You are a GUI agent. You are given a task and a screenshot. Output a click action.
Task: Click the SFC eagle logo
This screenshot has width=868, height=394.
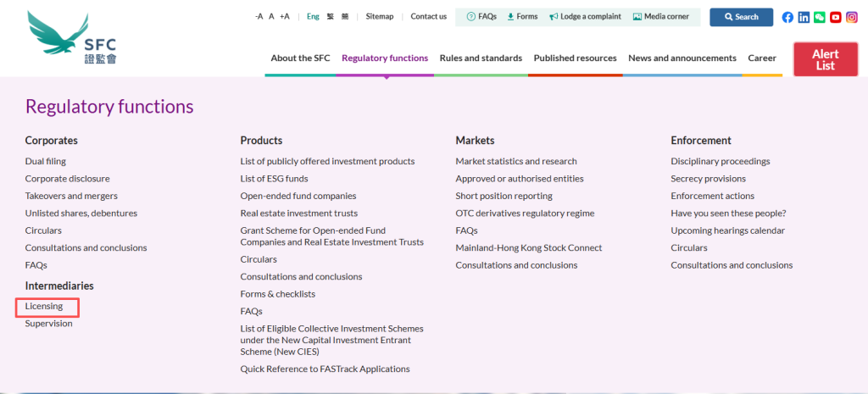point(71,38)
